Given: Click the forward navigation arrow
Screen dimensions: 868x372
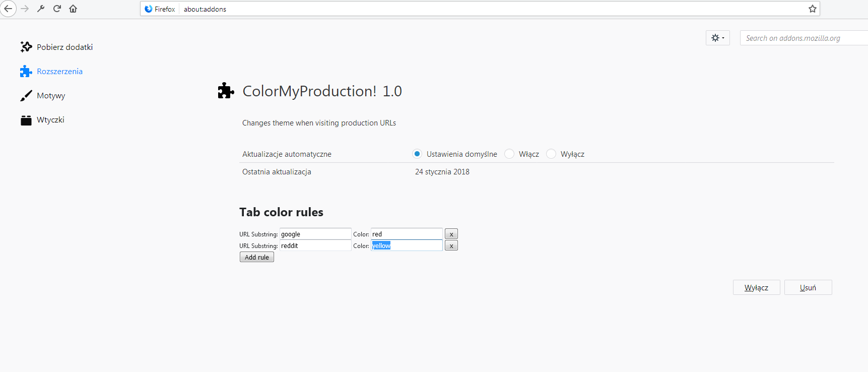Looking at the screenshot, I should pyautogui.click(x=25, y=9).
